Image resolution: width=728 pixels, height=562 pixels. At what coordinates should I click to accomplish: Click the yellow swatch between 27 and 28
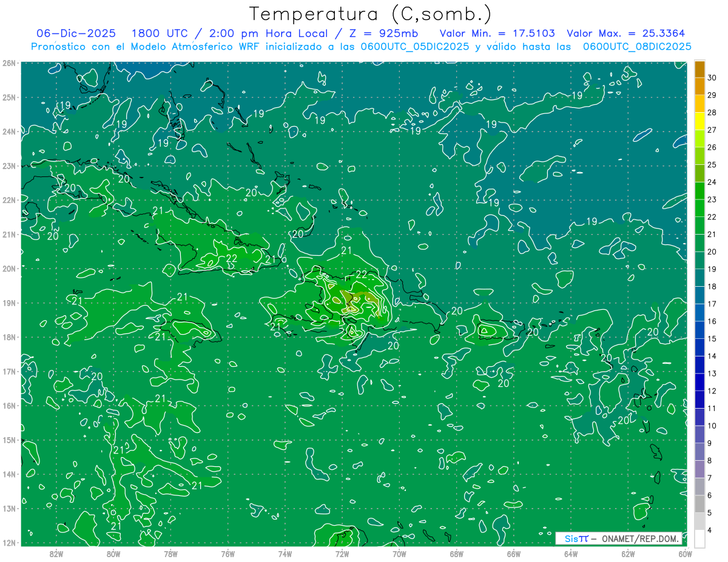point(699,121)
